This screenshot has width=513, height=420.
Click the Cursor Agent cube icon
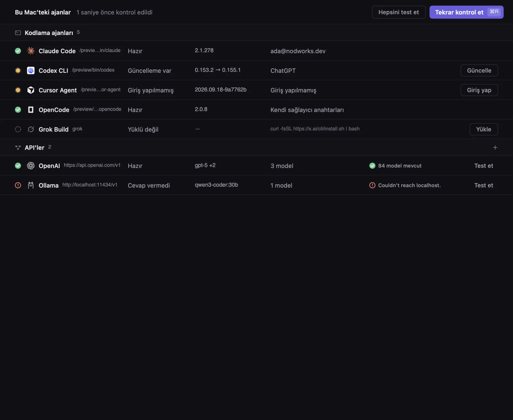[31, 90]
